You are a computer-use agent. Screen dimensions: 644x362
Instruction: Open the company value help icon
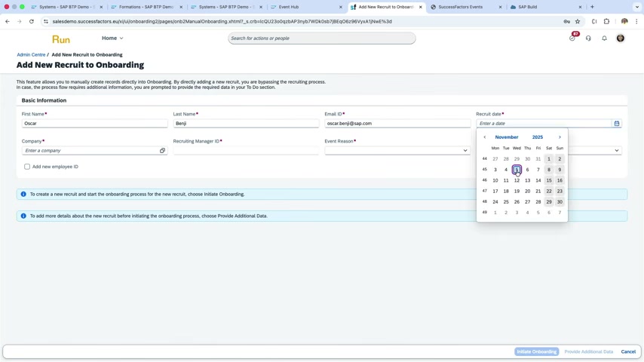click(x=162, y=150)
